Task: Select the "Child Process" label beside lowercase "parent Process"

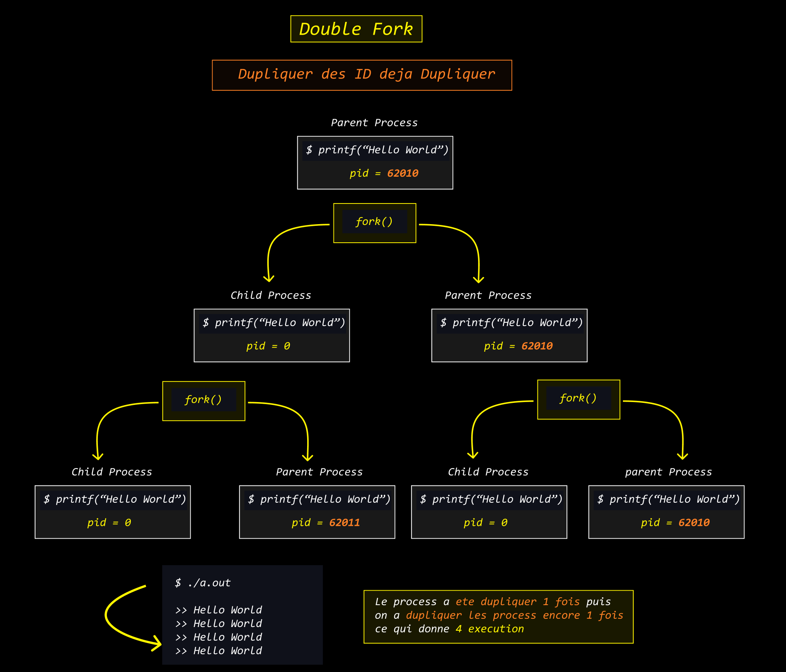Action: 488,472
